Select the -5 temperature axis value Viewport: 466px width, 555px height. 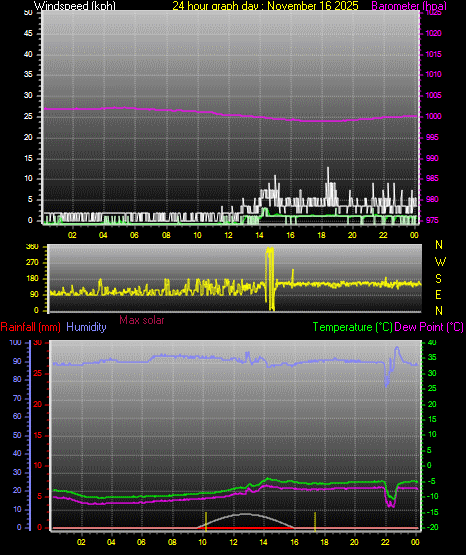click(x=431, y=481)
